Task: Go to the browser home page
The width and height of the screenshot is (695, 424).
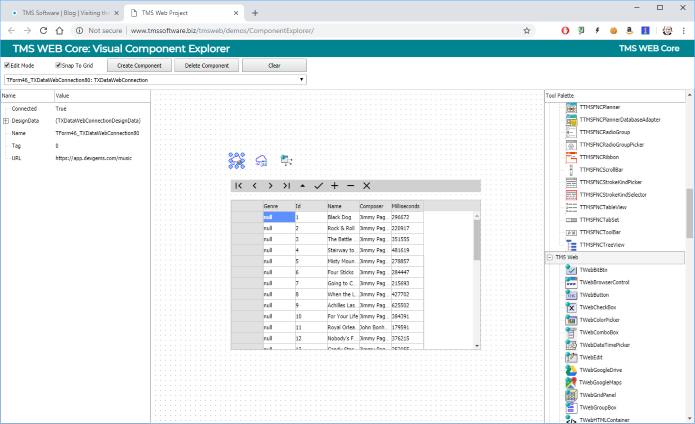Action: point(59,31)
